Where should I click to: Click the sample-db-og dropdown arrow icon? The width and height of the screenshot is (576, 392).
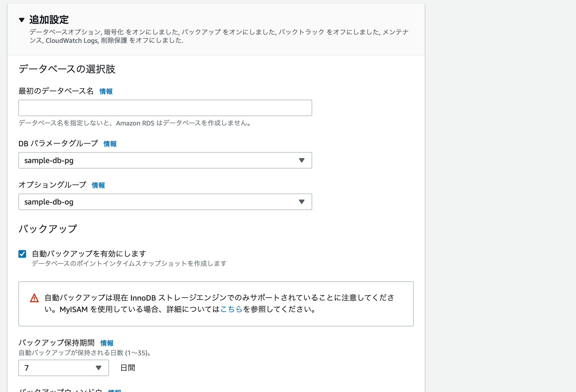coord(301,202)
